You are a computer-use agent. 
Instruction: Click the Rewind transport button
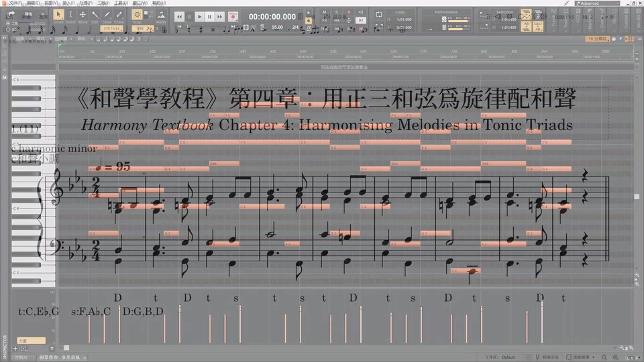pyautogui.click(x=179, y=17)
